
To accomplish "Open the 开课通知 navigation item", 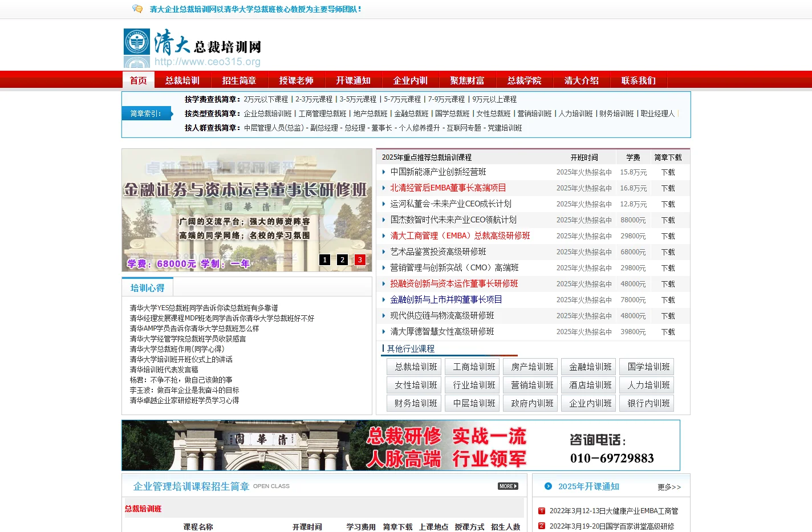I will [354, 80].
